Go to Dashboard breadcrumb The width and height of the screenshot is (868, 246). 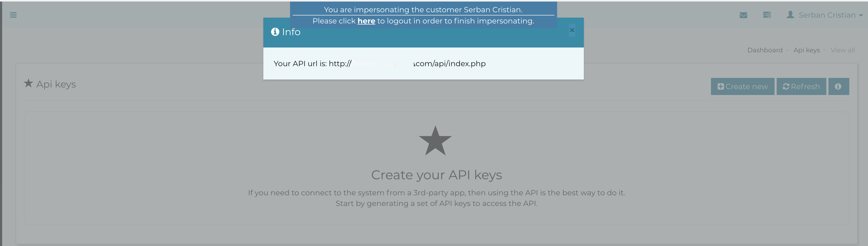765,50
